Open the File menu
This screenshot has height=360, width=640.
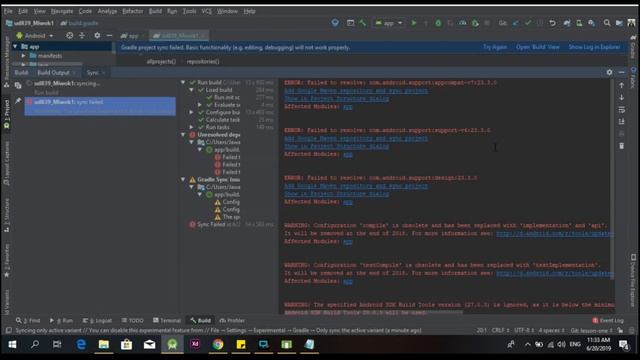[8, 11]
